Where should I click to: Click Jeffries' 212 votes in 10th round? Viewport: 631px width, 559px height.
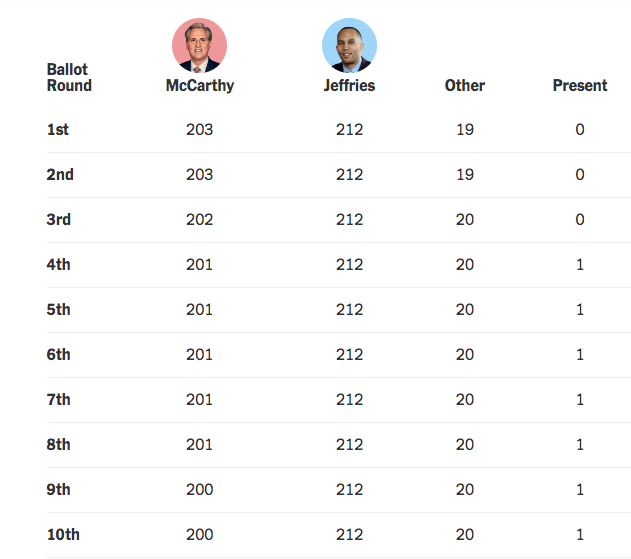(349, 535)
